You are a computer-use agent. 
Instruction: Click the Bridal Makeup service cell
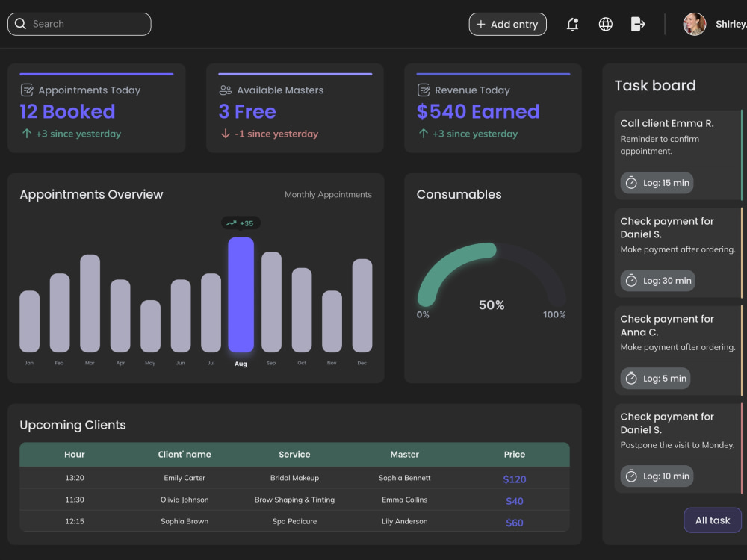(x=294, y=478)
